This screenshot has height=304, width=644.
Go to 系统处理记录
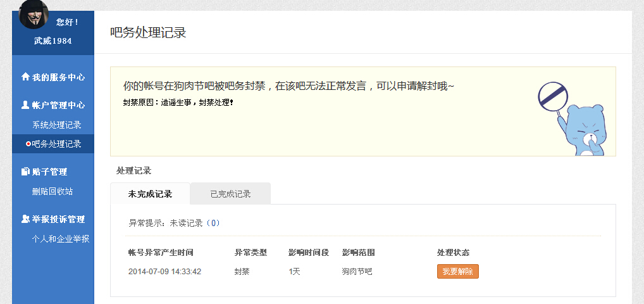pyautogui.click(x=57, y=125)
